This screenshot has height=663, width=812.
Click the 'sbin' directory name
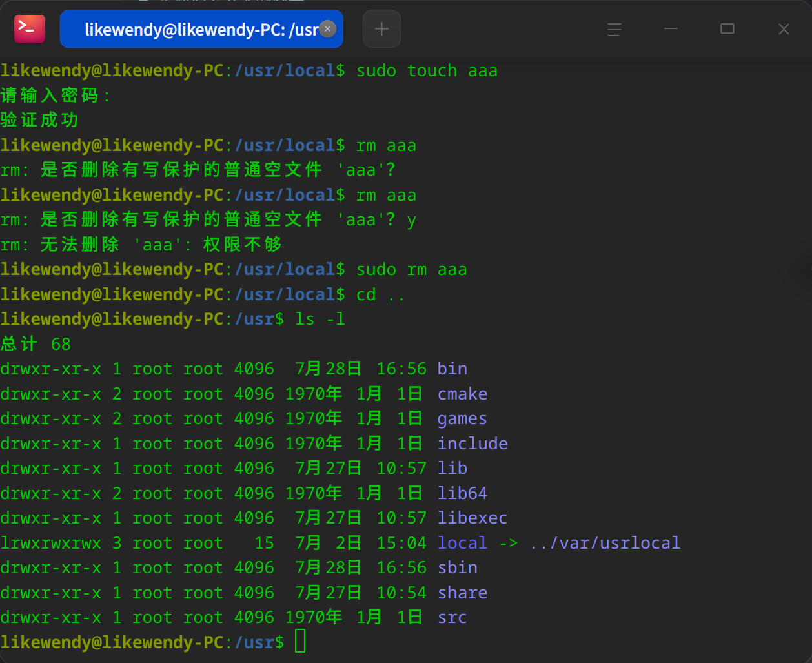point(458,567)
